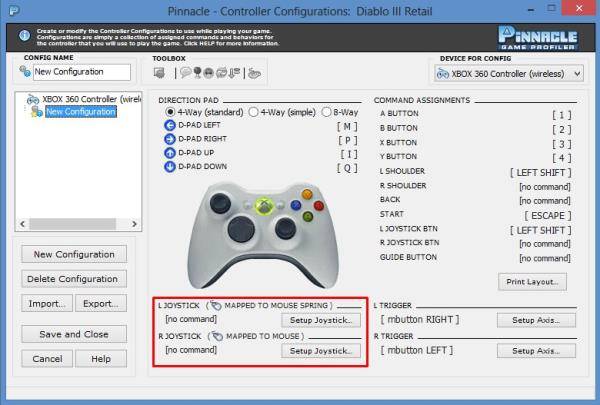Click the gamepad icon in the device dropdown
This screenshot has width=600, height=405.
point(443,73)
